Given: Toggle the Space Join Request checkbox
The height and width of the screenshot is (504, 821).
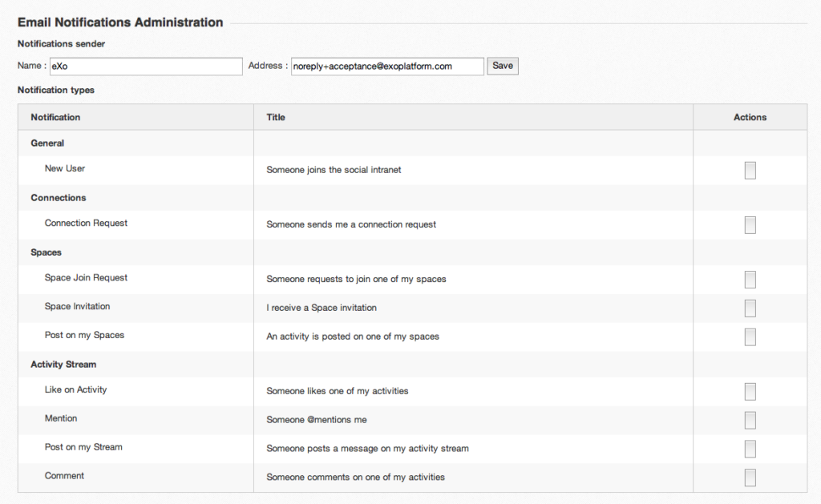Looking at the screenshot, I should [750, 280].
